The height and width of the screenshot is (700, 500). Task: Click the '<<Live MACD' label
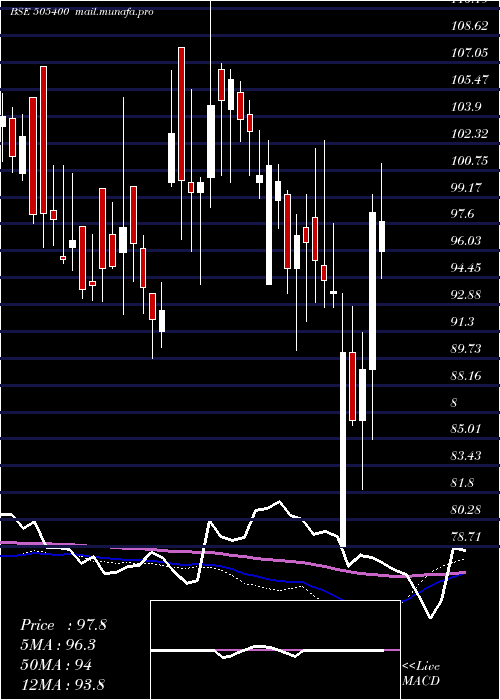pyautogui.click(x=421, y=673)
